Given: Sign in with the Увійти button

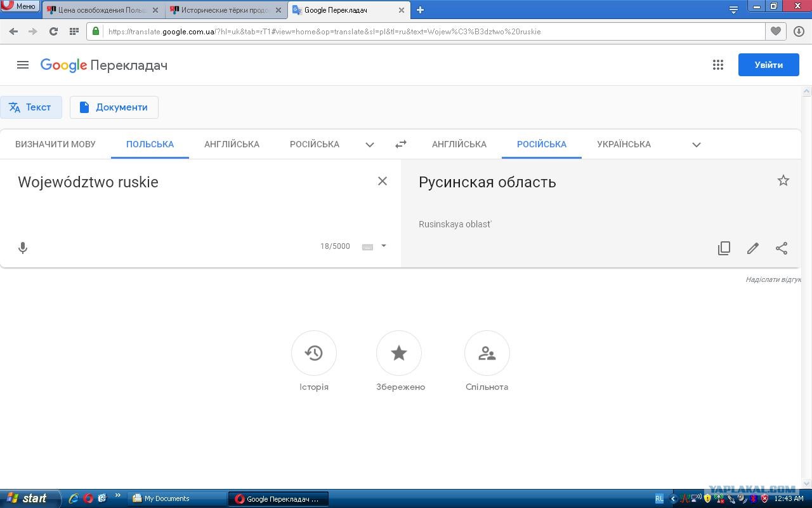Looking at the screenshot, I should [769, 65].
